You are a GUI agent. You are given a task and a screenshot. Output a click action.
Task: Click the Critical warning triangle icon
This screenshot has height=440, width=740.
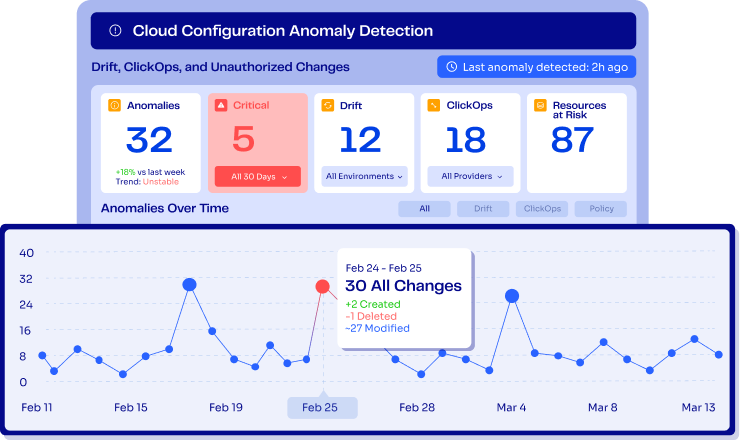(x=221, y=105)
